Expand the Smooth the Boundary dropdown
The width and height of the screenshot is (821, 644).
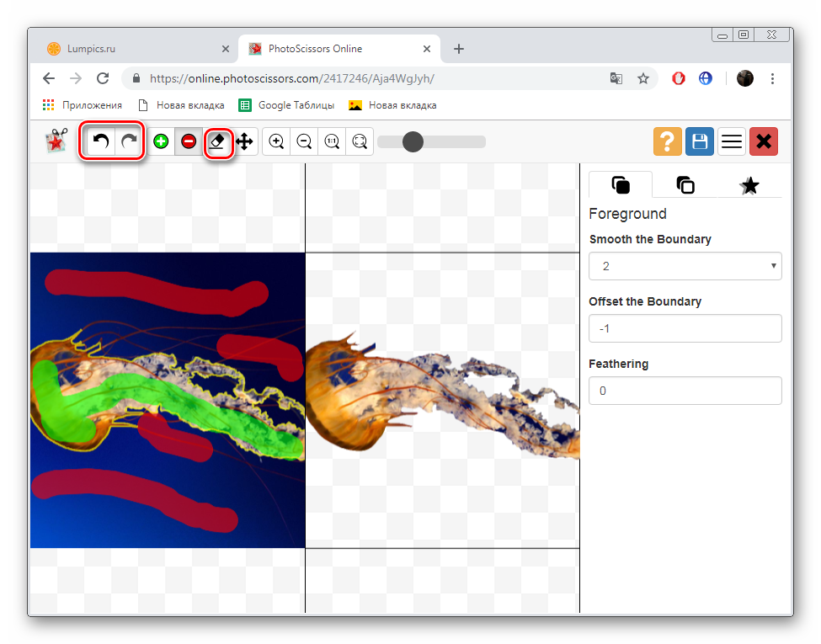coord(685,266)
